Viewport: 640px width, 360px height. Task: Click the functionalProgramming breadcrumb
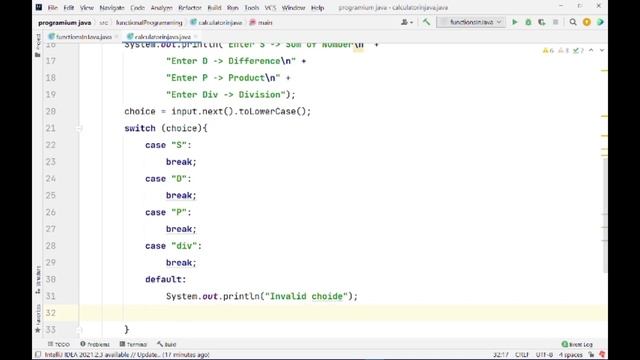coord(149,23)
